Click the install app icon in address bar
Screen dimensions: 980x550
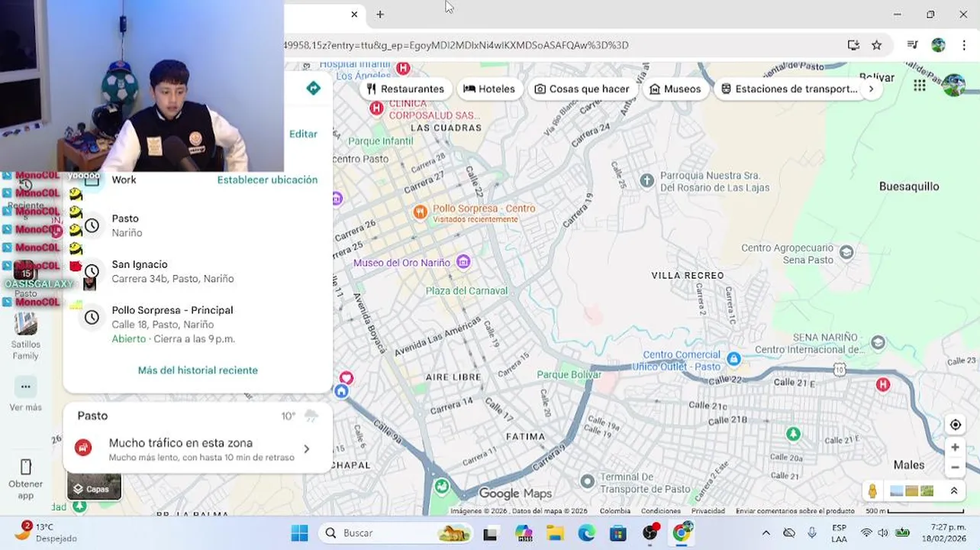pyautogui.click(x=853, y=45)
